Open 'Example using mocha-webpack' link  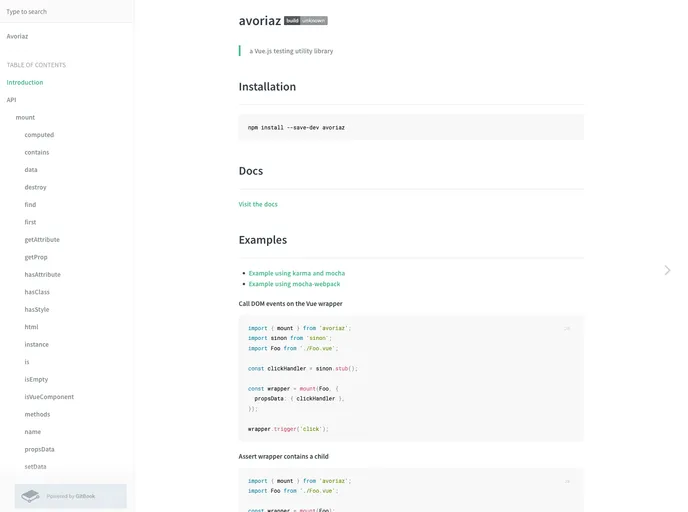[x=294, y=284]
